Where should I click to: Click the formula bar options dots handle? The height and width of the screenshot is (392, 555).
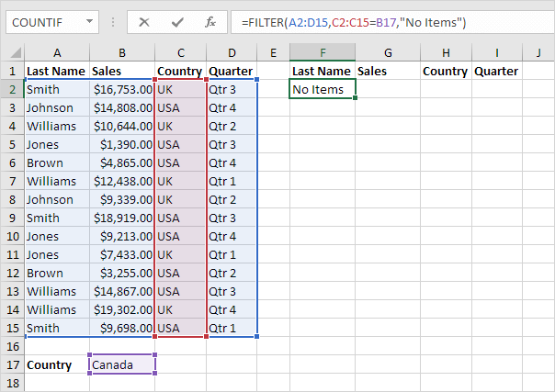pyautogui.click(x=115, y=21)
